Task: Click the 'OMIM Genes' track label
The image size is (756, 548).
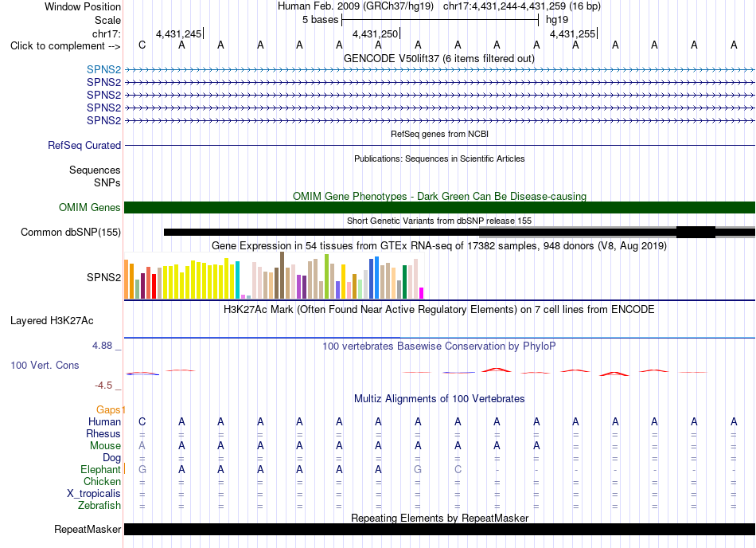Action: [89, 207]
